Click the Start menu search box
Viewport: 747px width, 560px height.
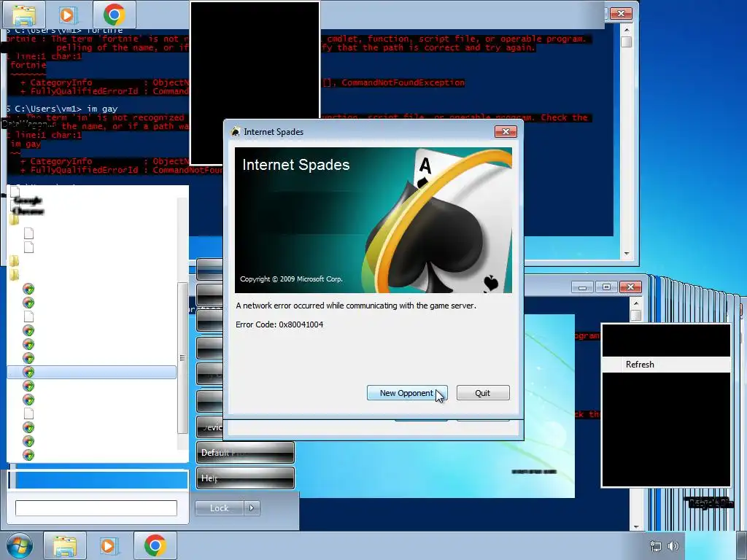(96, 507)
